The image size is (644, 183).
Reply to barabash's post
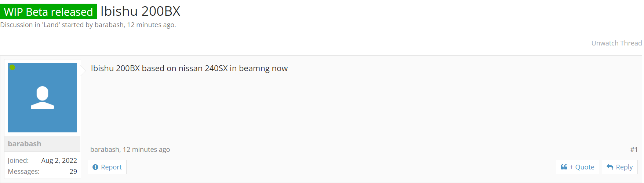620,167
